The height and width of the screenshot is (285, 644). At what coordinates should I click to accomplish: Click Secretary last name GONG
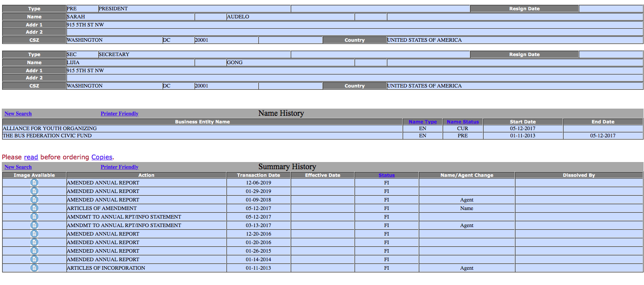[235, 62]
